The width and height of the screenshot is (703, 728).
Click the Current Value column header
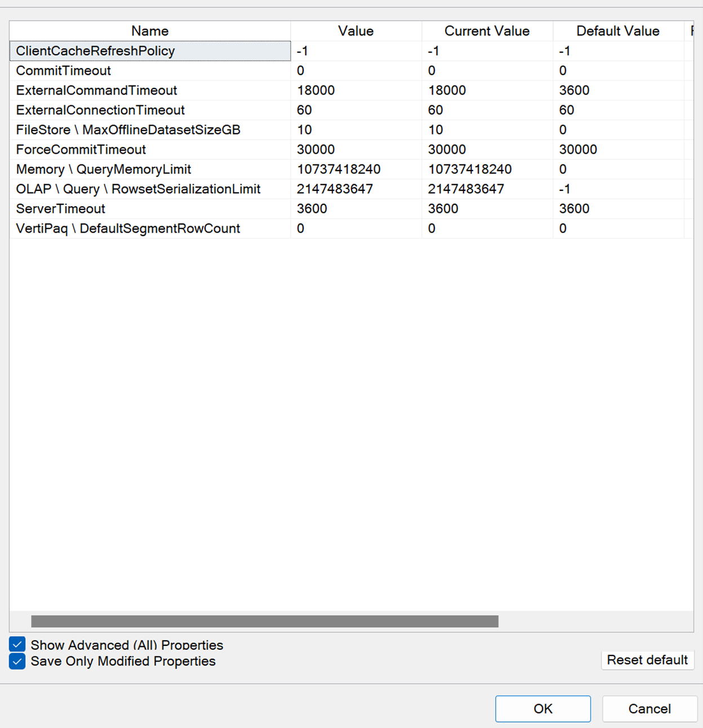pyautogui.click(x=487, y=31)
